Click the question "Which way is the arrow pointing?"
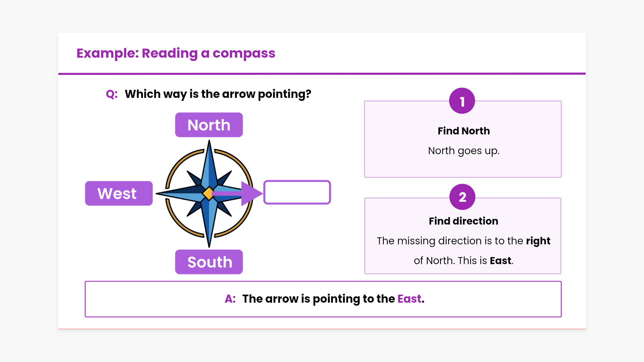The width and height of the screenshot is (644, 362). click(218, 94)
